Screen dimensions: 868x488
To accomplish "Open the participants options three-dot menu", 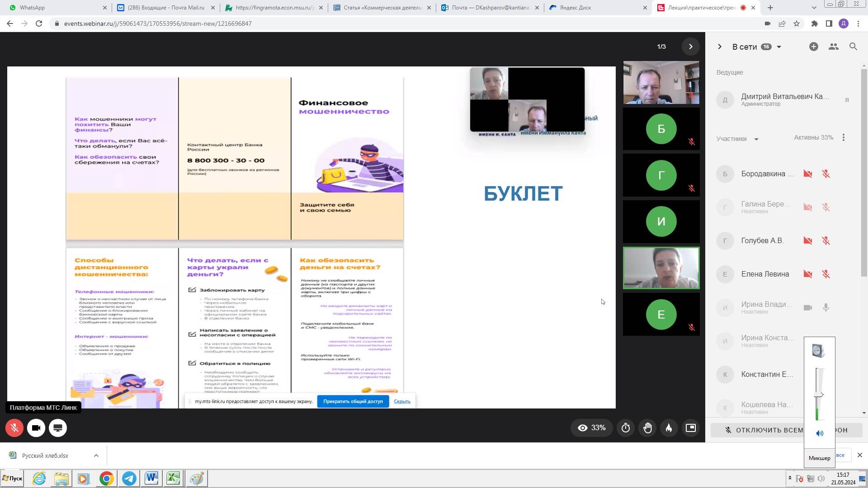I will point(843,137).
